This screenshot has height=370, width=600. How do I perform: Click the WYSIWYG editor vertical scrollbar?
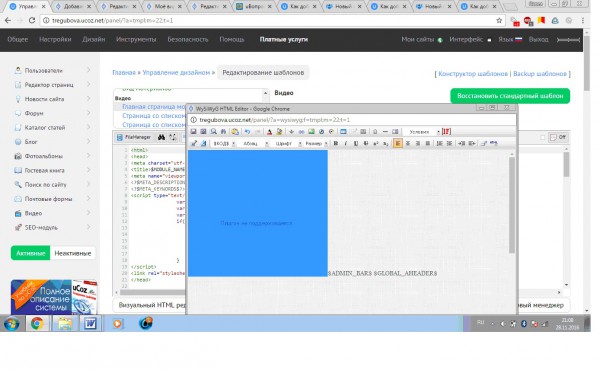[512, 205]
